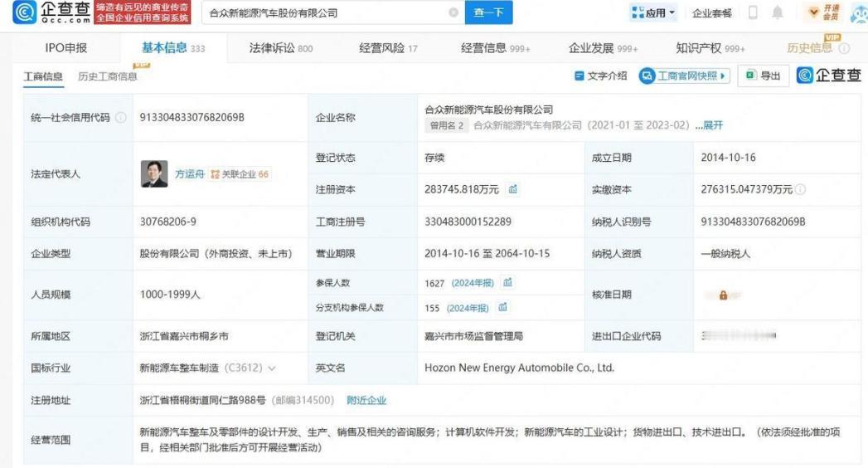Click the 2024年报 link beside 1627
Image resolution: width=868 pixels, height=468 pixels.
[473, 283]
